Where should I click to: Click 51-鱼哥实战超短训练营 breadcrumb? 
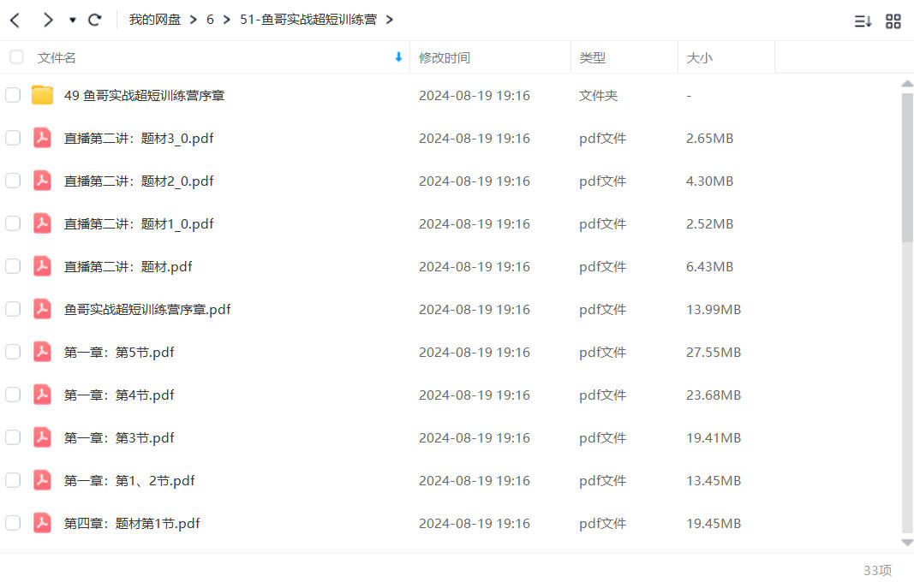308,20
